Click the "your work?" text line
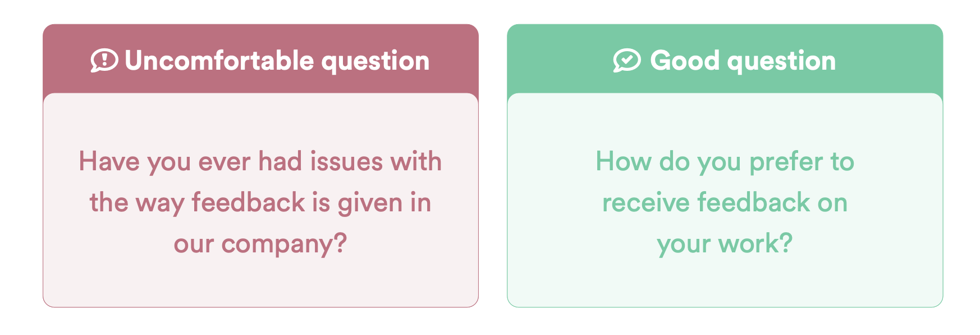 [x=725, y=243]
